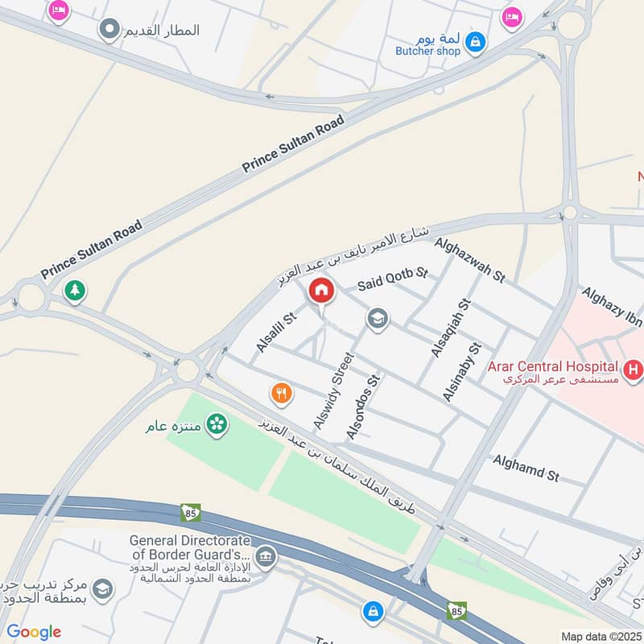The image size is (644, 644).
Task: Select the pink hotel marker at top right
Action: tap(512, 19)
